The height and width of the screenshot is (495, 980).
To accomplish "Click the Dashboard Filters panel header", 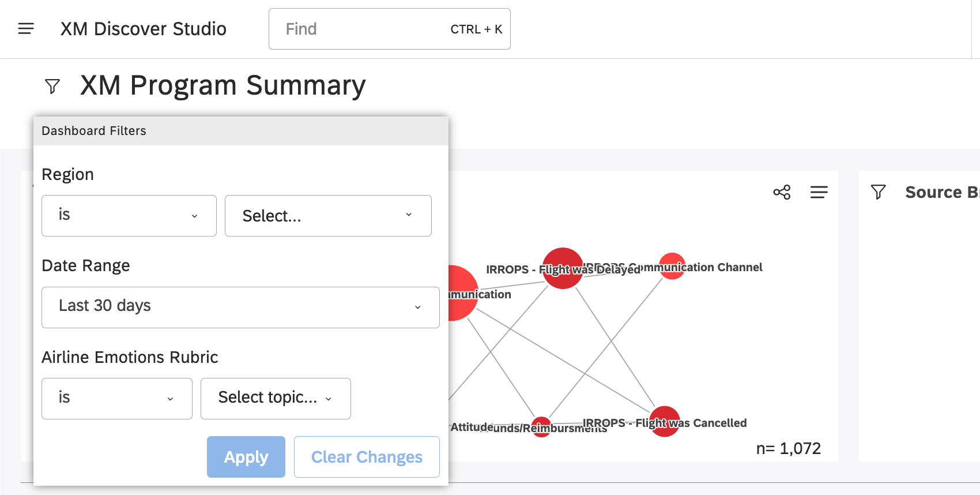I will (93, 130).
